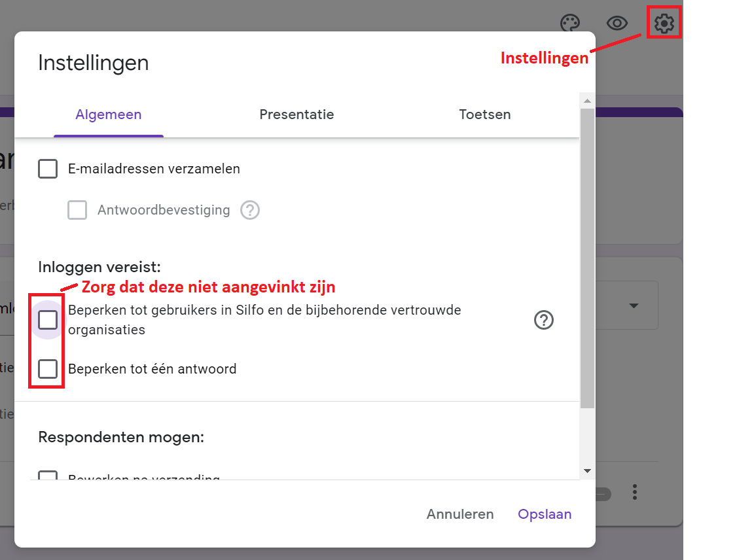Open help icon next to Antwoordbevestiging
Image resolution: width=754 pixels, height=560 pixels.
click(x=250, y=210)
